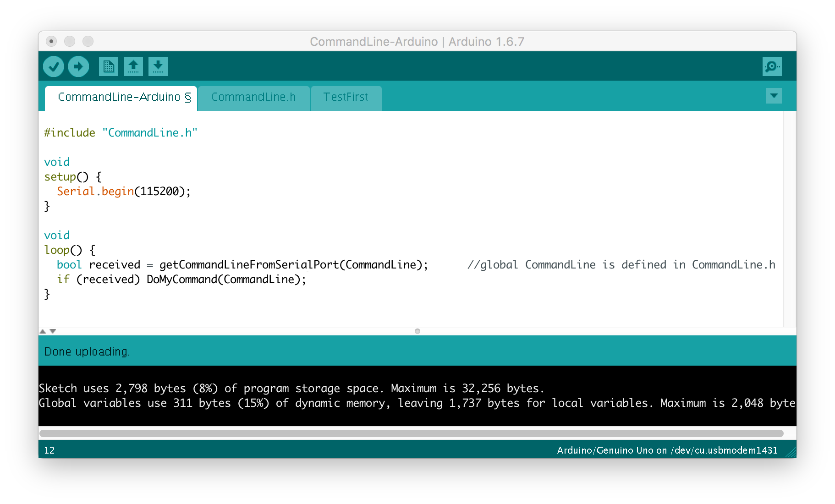Switch to the TestFirst tab
The width and height of the screenshot is (835, 504).
pyautogui.click(x=346, y=97)
